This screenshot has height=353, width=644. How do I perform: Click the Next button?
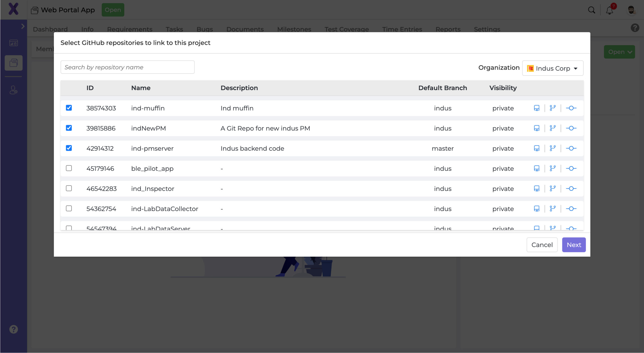(x=574, y=245)
